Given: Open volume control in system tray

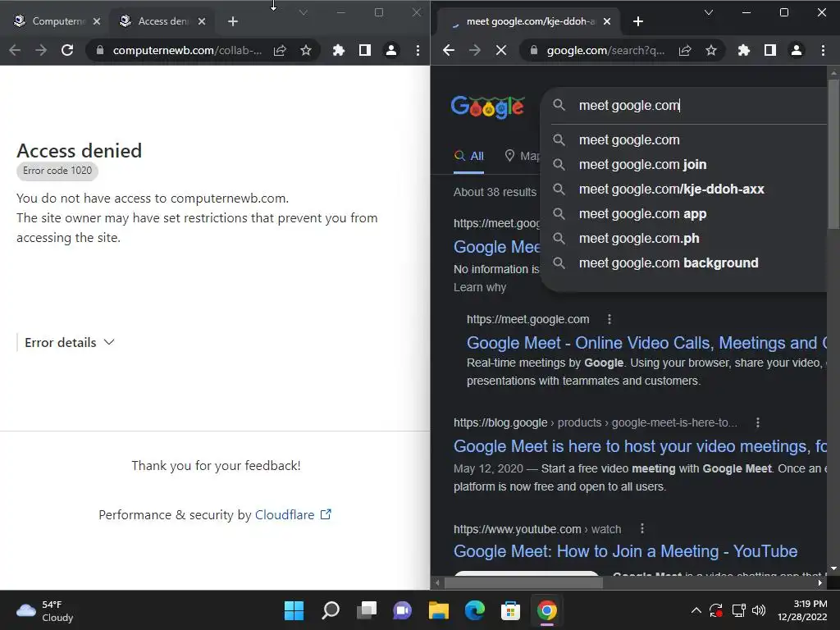Looking at the screenshot, I should [759, 610].
